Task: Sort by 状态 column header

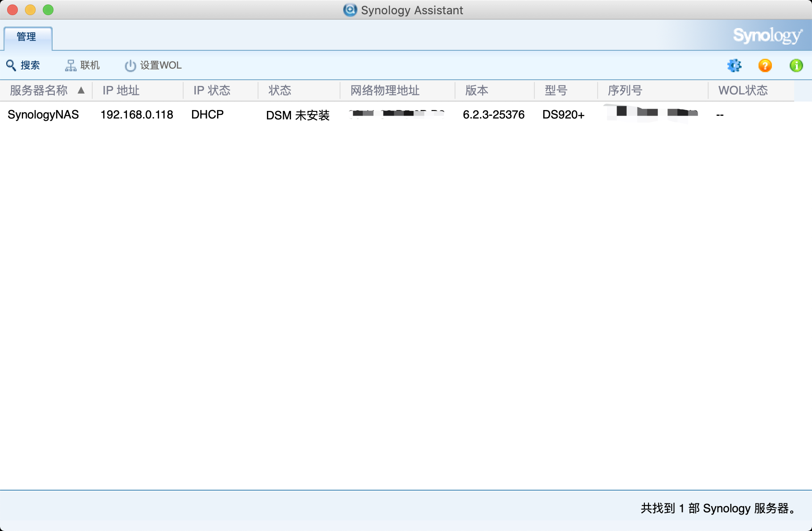Action: coord(299,90)
